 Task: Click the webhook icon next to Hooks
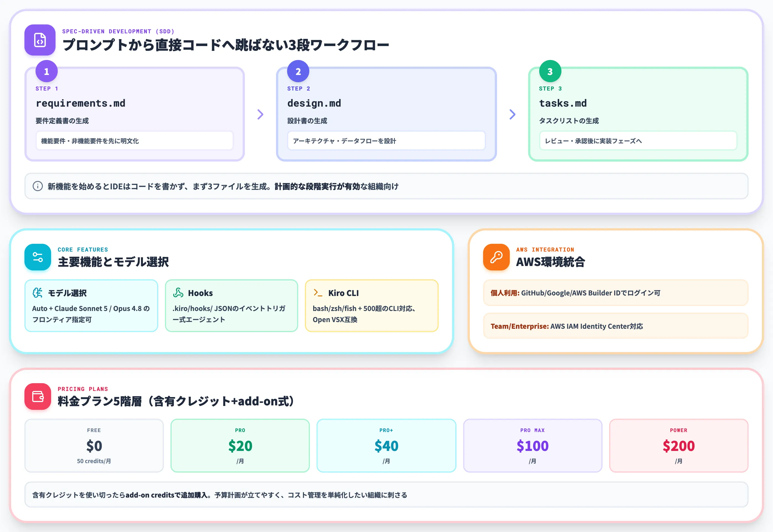point(178,293)
